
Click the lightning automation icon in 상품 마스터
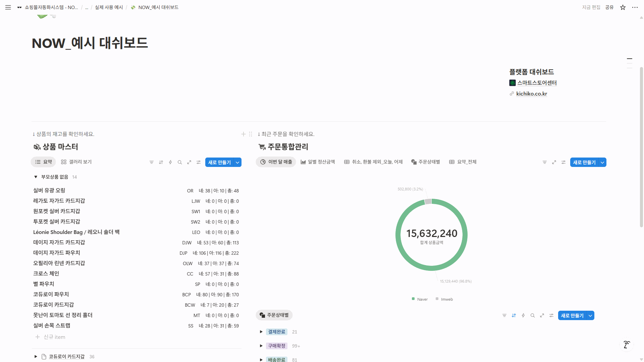coord(170,162)
